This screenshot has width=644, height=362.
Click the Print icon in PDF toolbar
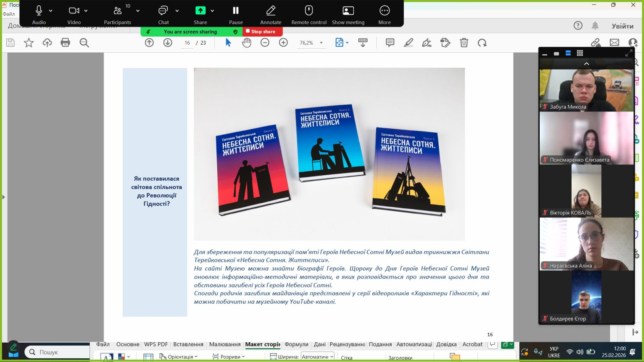pyautogui.click(x=65, y=43)
